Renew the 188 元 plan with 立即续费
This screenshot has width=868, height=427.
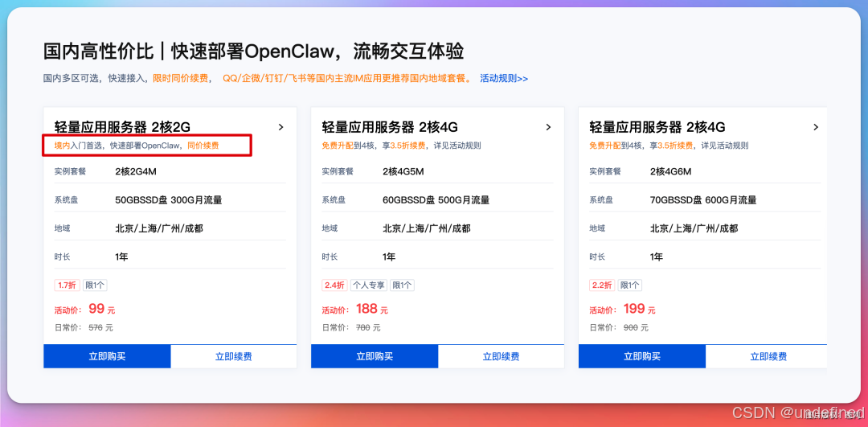click(501, 356)
